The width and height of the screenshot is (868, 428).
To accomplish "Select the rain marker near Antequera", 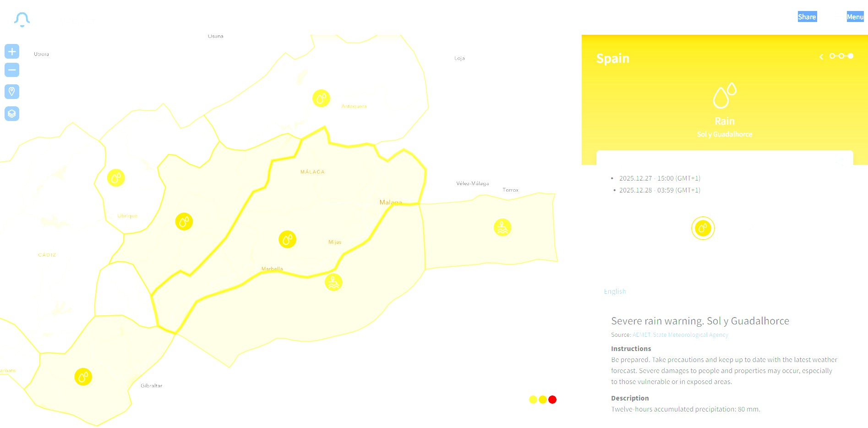I will [321, 99].
